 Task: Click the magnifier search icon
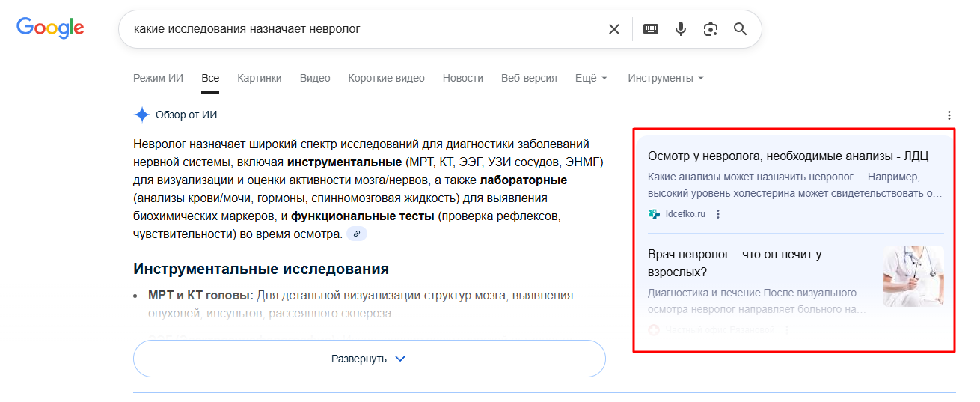(x=741, y=29)
